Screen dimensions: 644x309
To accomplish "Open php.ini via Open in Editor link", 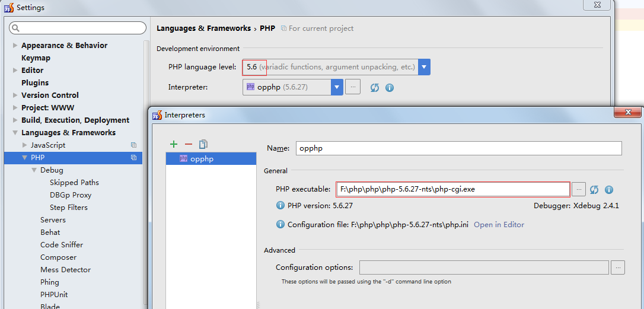I will (499, 224).
